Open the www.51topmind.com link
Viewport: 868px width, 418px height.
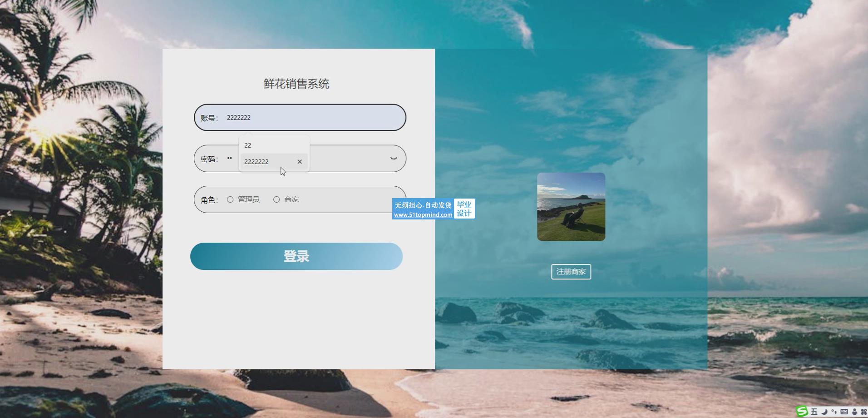[x=423, y=215]
